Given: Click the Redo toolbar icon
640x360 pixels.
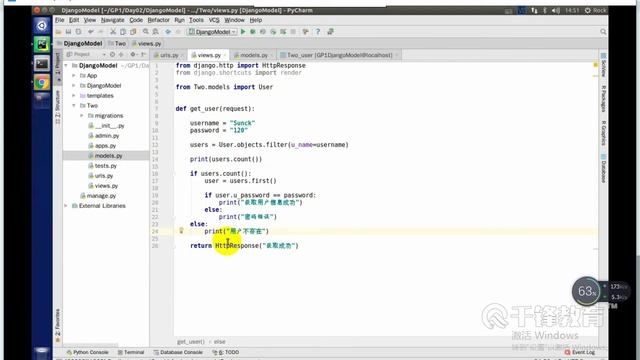Looking at the screenshot, I should [x=100, y=32].
